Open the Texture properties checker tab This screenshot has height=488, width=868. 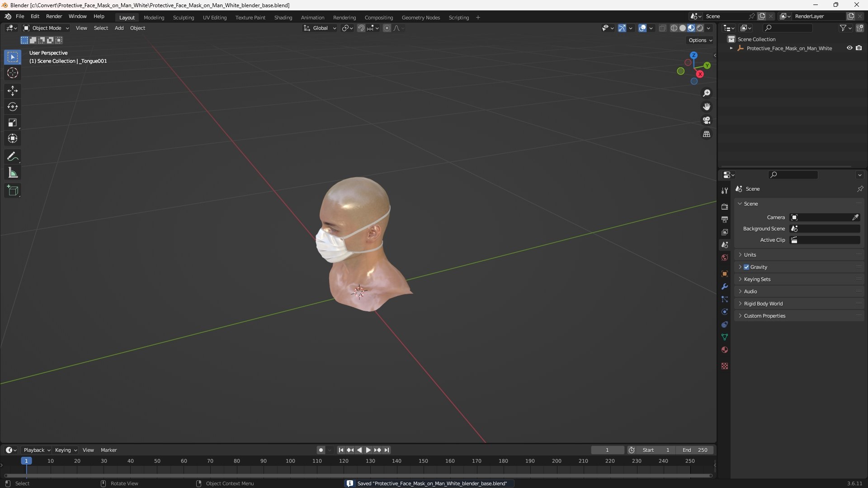point(725,366)
